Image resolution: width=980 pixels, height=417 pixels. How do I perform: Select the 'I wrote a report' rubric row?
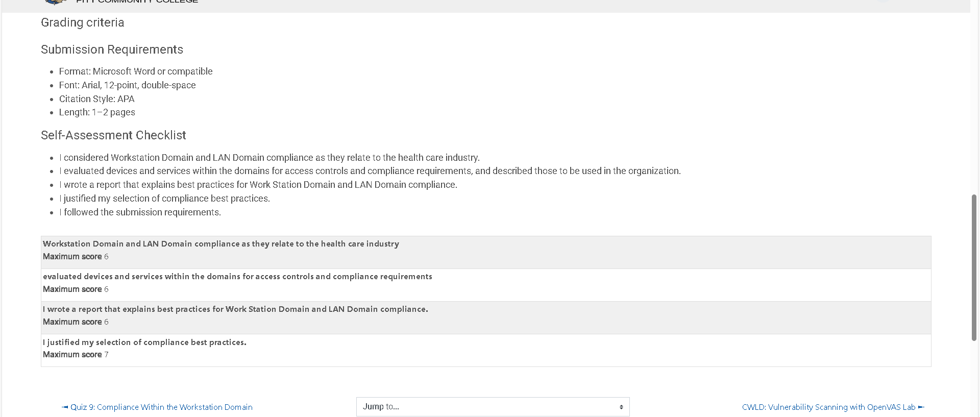(486, 317)
